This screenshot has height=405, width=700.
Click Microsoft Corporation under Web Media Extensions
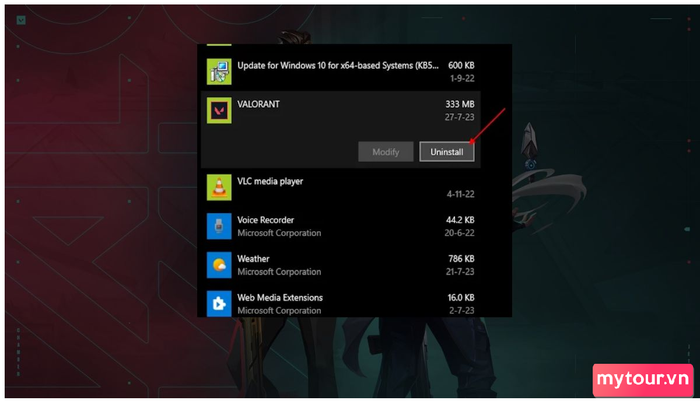pyautogui.click(x=279, y=310)
